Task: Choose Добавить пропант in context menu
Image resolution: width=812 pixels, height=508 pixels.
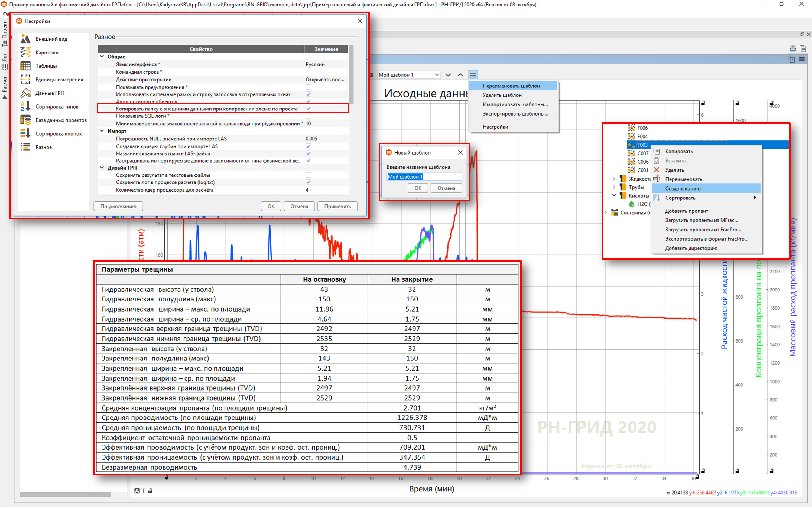Action: click(706, 211)
